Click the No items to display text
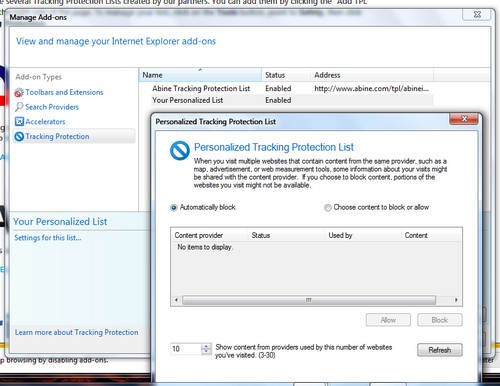Viewport: 500px width, 386px height. (x=205, y=247)
